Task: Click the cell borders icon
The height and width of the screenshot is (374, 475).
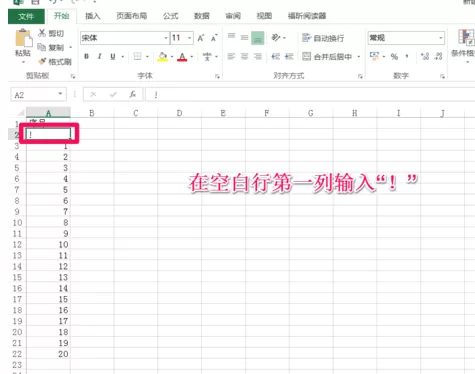Action: point(137,56)
